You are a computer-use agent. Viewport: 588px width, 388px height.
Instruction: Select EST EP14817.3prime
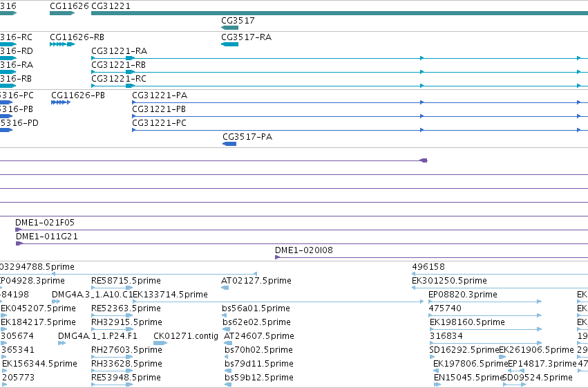[542, 364]
